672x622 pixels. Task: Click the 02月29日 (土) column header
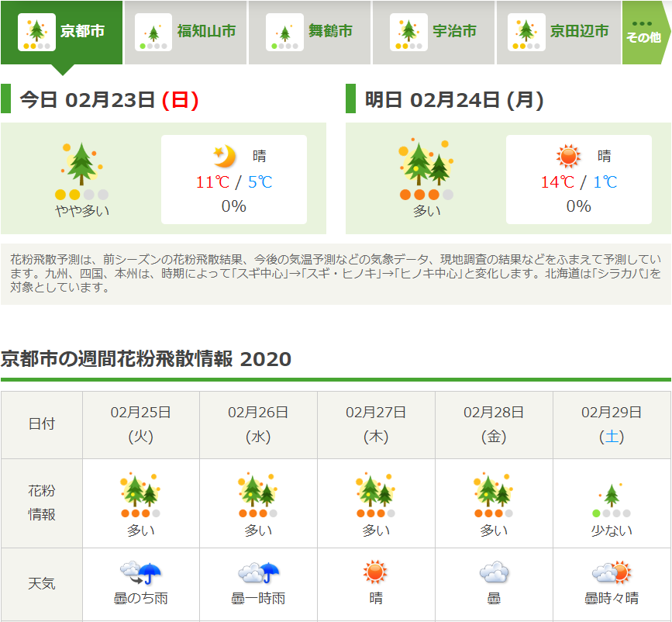(x=612, y=425)
